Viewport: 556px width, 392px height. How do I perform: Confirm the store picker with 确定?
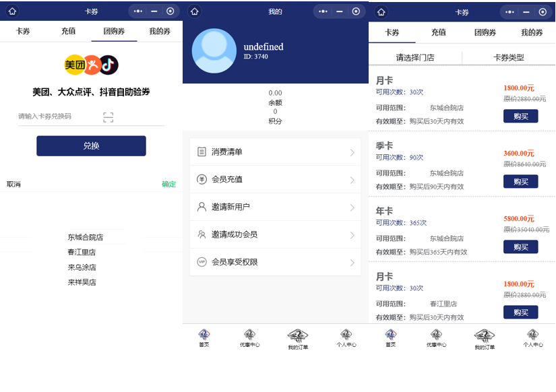point(168,184)
